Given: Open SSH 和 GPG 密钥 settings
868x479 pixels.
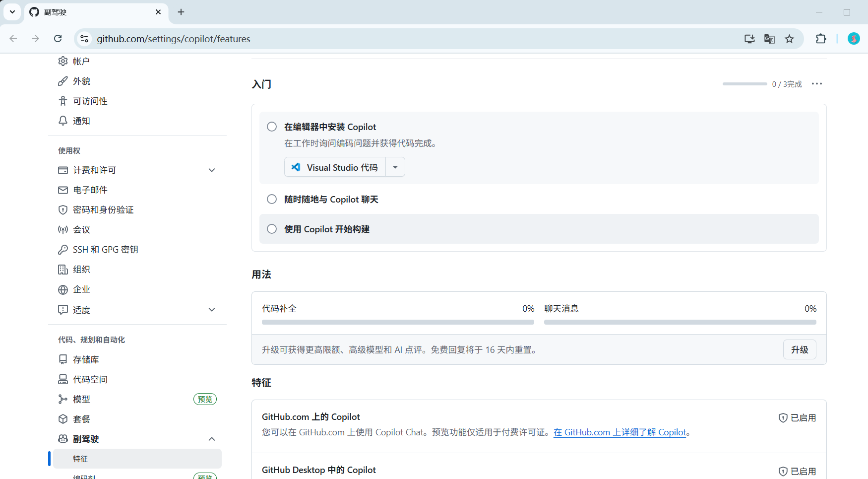Looking at the screenshot, I should [105, 250].
